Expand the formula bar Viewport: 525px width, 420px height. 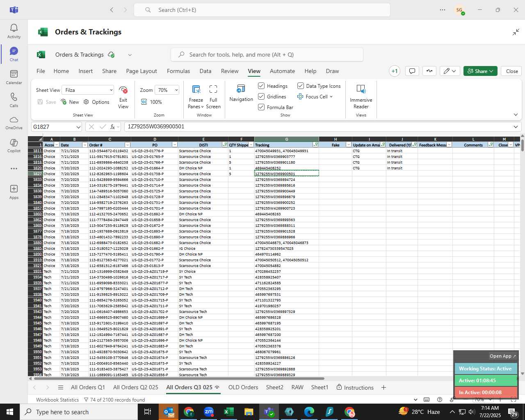[x=516, y=127]
